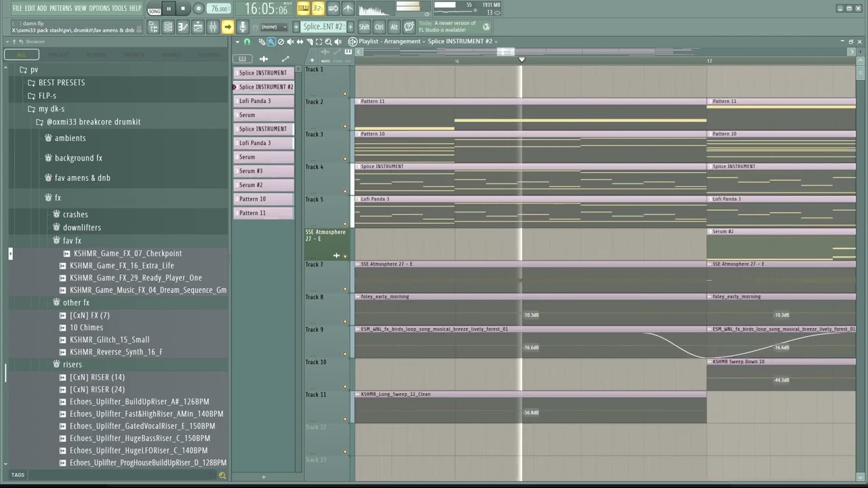Open the Playlist options menu arrow
Image resolution: width=868 pixels, height=488 pixels.
pyautogui.click(x=237, y=41)
